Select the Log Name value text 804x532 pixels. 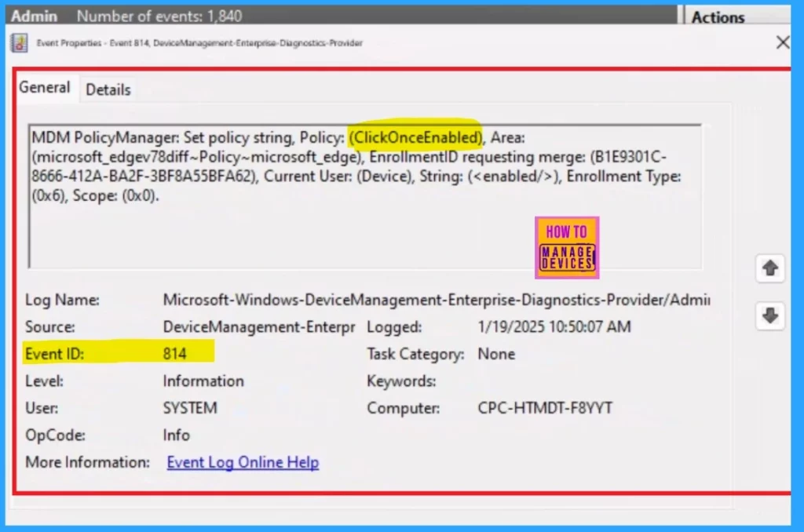437,300
